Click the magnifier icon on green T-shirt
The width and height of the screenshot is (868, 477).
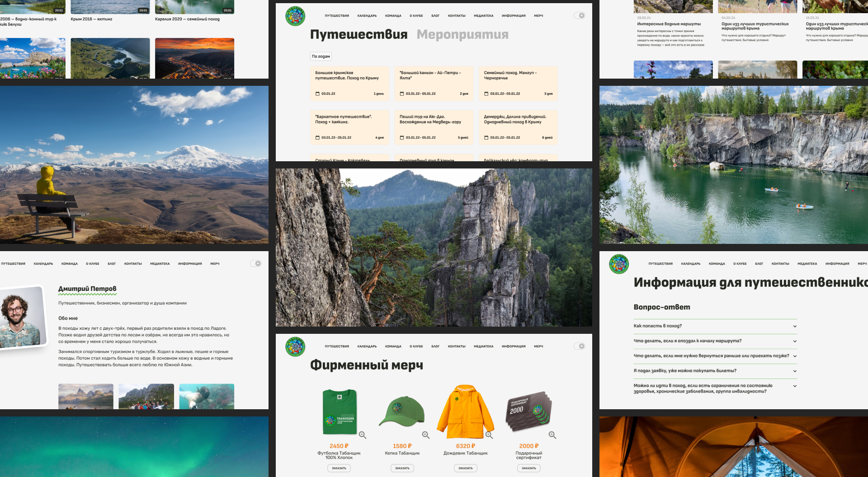tap(363, 435)
